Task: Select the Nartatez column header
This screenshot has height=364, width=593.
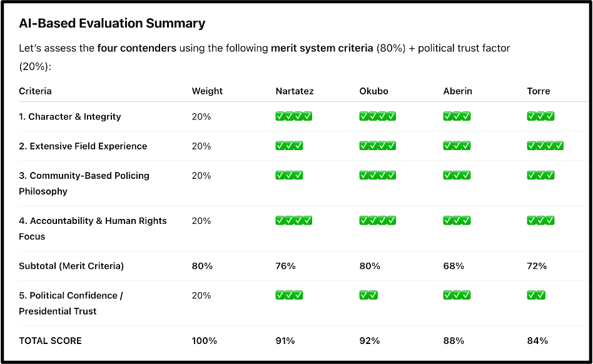Action: pyautogui.click(x=295, y=91)
